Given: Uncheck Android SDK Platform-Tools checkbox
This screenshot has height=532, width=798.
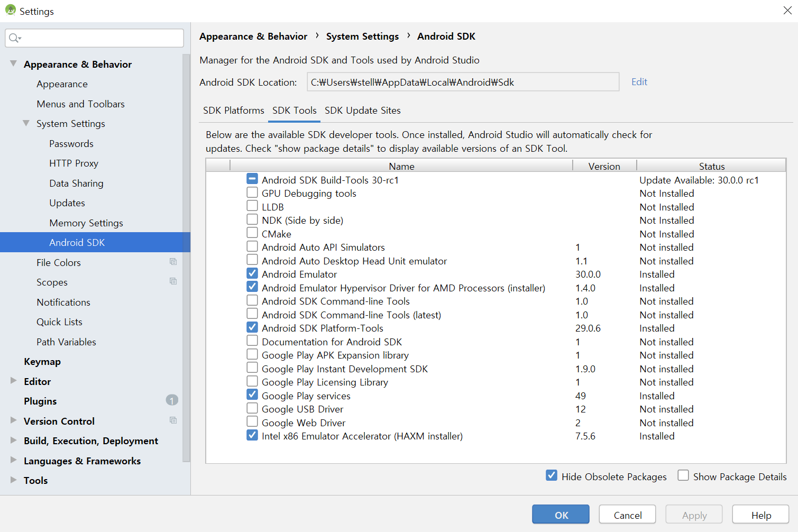Looking at the screenshot, I should coord(252,327).
